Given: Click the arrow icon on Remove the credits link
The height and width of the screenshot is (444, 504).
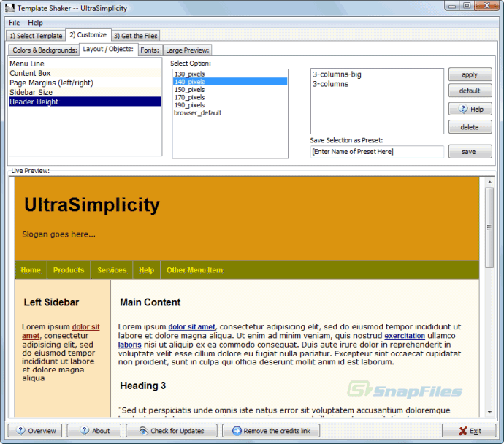Looking at the screenshot, I should [237, 431].
